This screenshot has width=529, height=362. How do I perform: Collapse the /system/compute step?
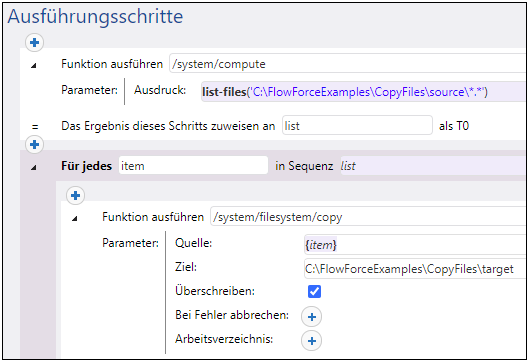point(33,65)
